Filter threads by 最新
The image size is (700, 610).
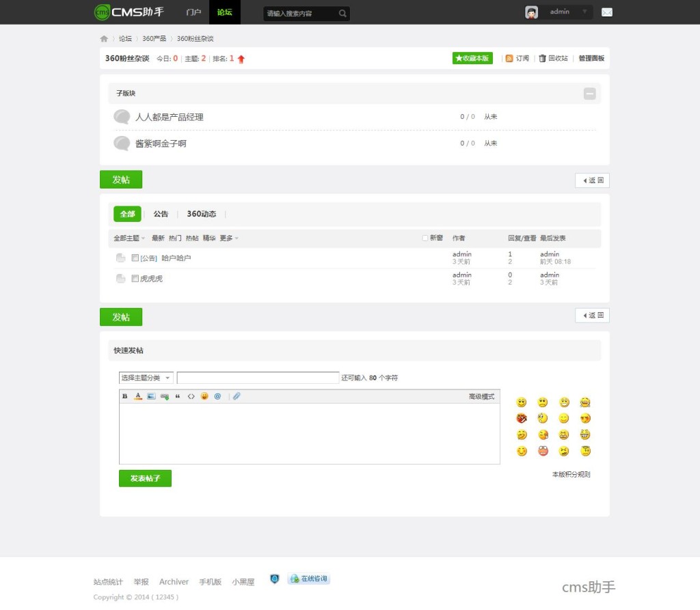click(158, 238)
